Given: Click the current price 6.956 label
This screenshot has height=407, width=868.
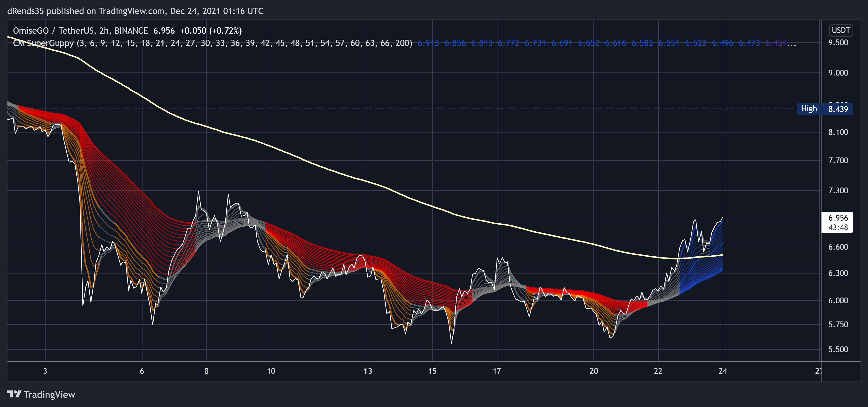Looking at the screenshot, I should [838, 218].
